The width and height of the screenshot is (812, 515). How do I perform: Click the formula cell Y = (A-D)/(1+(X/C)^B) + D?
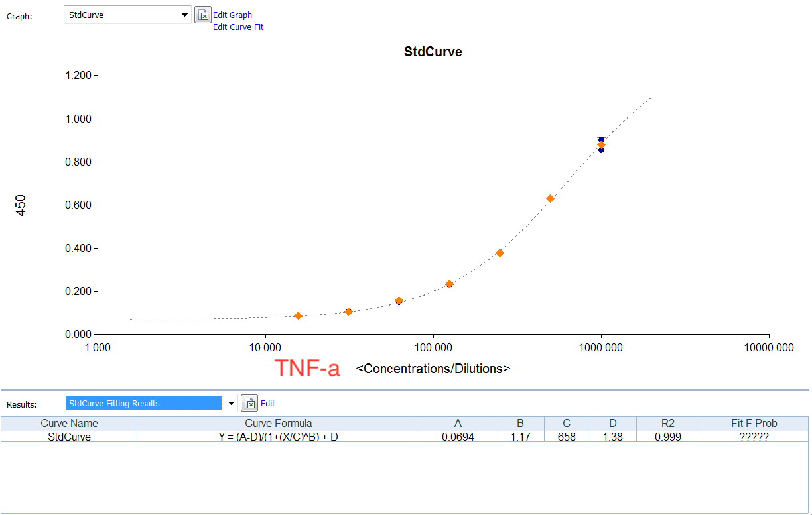[x=278, y=437]
